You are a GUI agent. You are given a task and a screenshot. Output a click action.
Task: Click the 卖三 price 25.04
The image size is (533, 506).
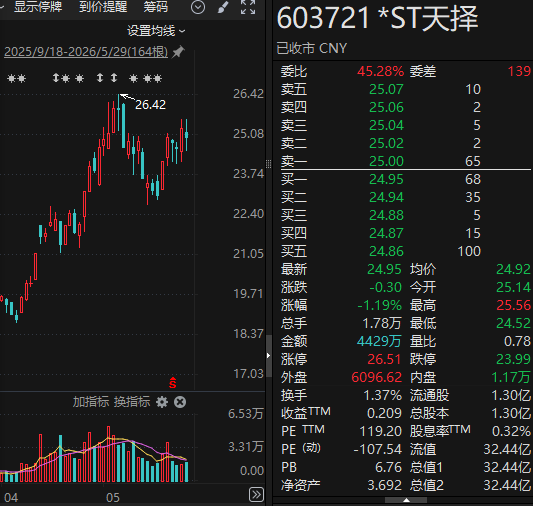(x=386, y=125)
